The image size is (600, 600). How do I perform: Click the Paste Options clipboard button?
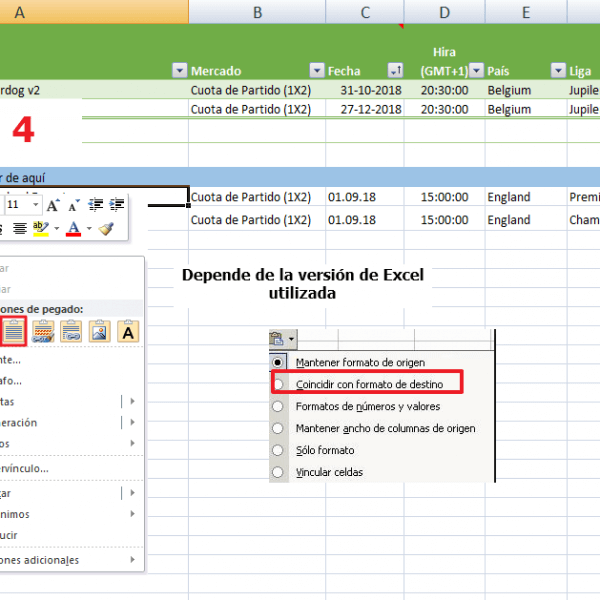coord(277,339)
